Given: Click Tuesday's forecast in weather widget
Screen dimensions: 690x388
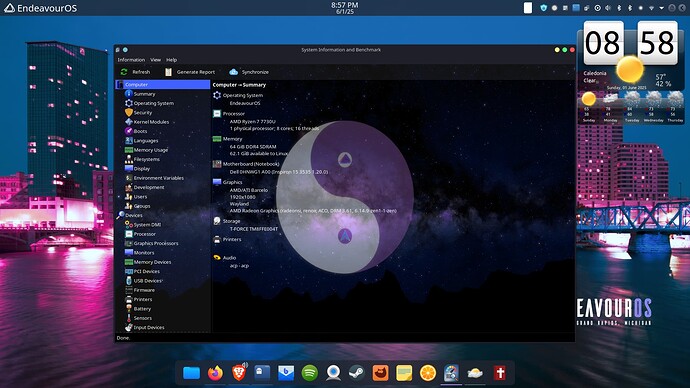Looking at the screenshot, I should (632, 107).
